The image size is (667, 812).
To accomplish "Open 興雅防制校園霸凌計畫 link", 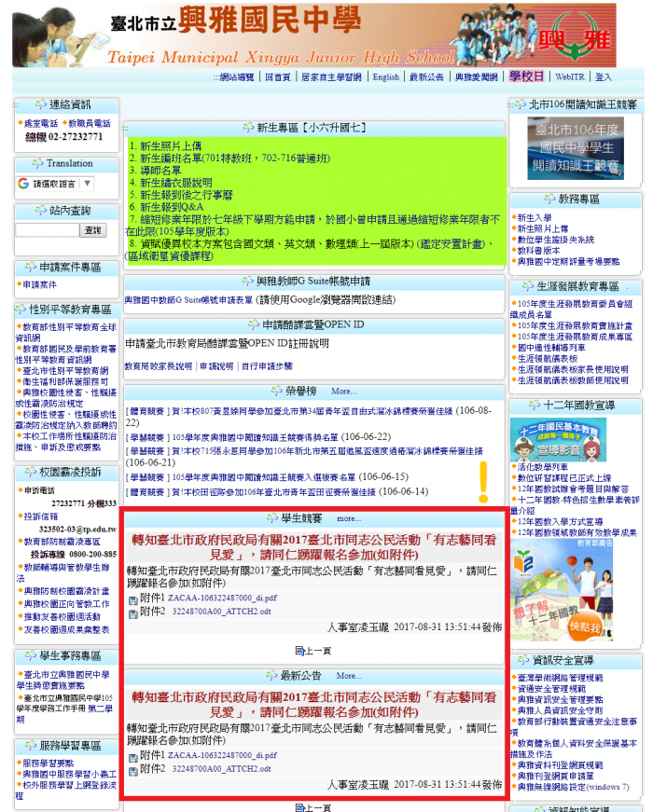I will point(66,591).
